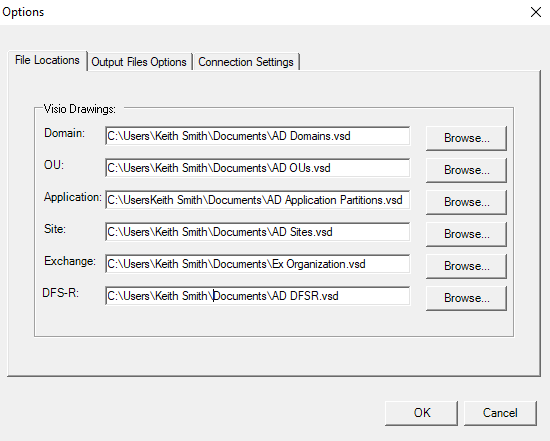
Task: Click the Domain file path field
Action: click(x=257, y=136)
